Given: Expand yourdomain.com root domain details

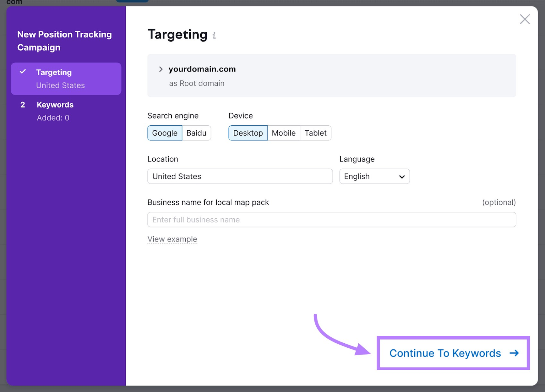Looking at the screenshot, I should 160,69.
